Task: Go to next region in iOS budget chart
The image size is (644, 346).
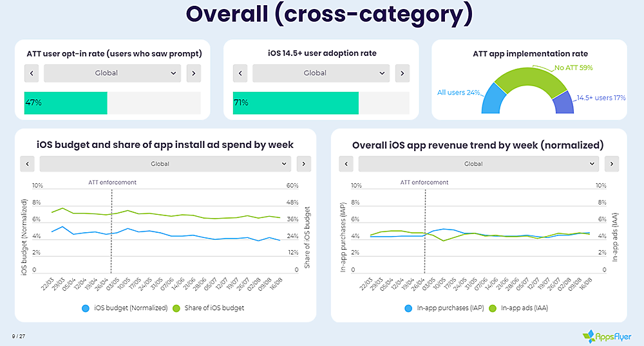Action: click(x=304, y=164)
